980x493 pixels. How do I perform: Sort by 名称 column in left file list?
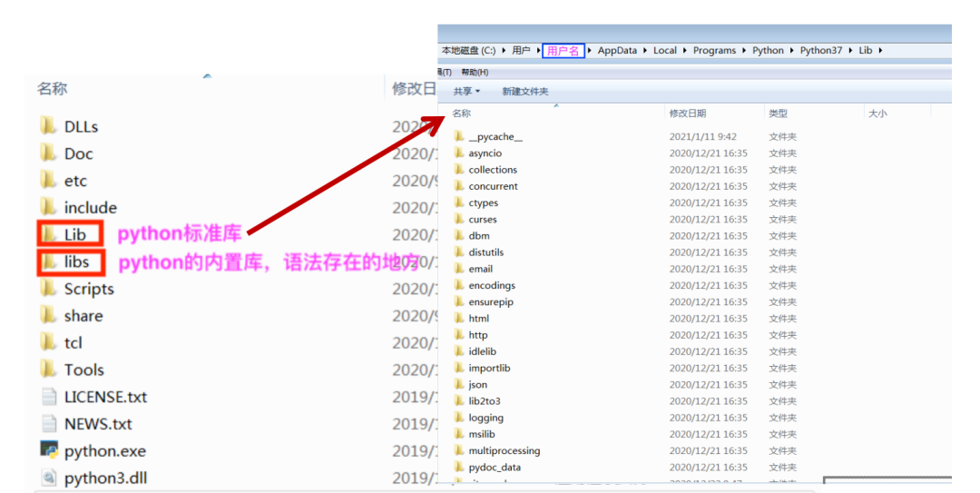click(x=52, y=89)
